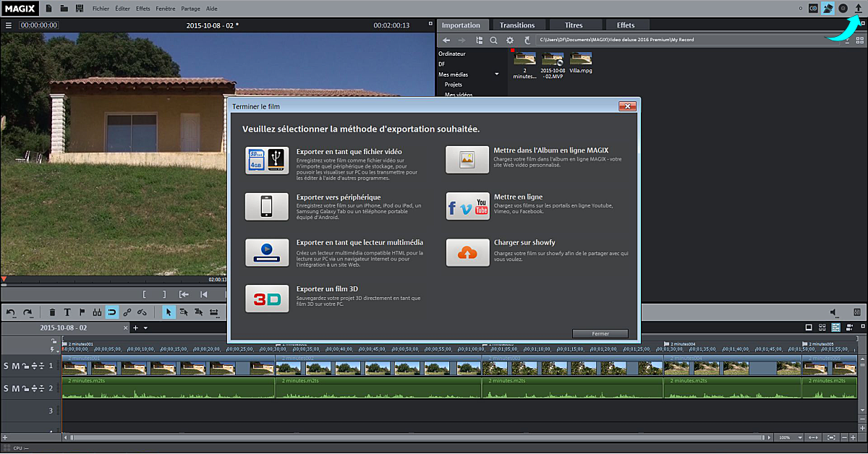Open the Effets menu in menu bar
The width and height of the screenshot is (868, 454).
143,8
